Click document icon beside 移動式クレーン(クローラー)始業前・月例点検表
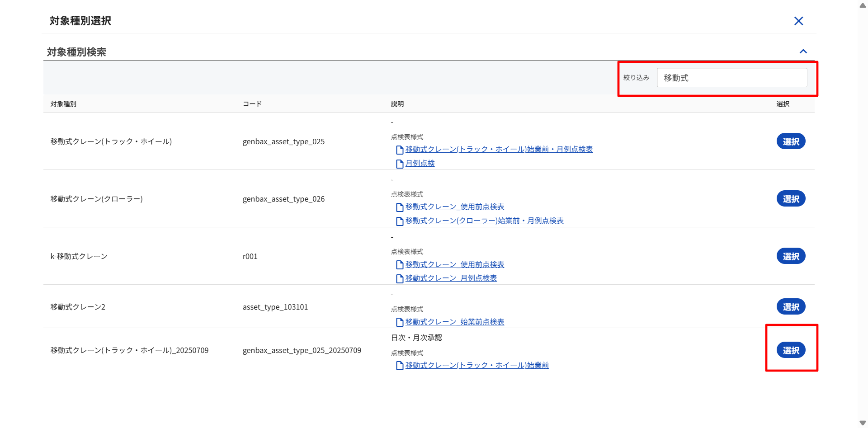Viewport: 868px width, 428px height. pos(400,221)
